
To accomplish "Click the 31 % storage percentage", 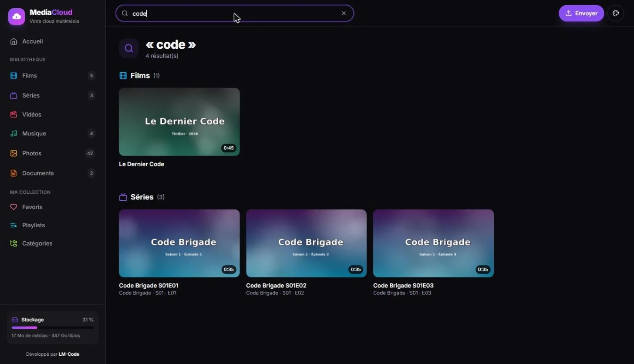I will pos(88,320).
